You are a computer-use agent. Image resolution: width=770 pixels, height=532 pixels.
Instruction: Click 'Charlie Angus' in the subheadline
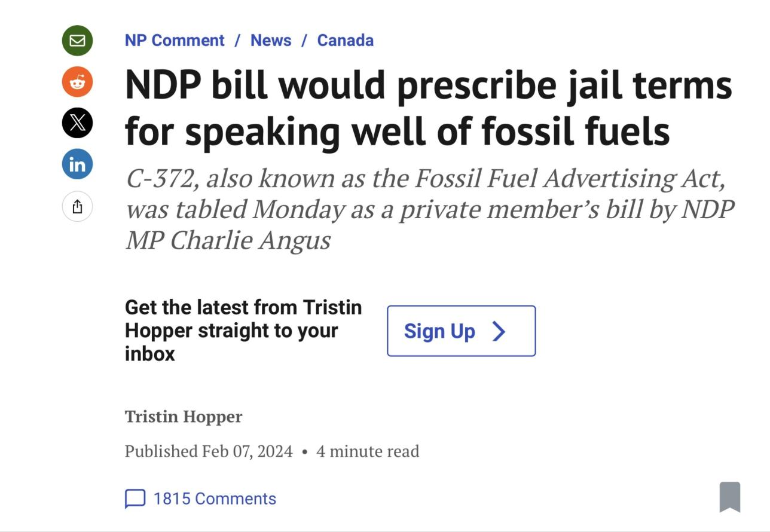coord(250,241)
